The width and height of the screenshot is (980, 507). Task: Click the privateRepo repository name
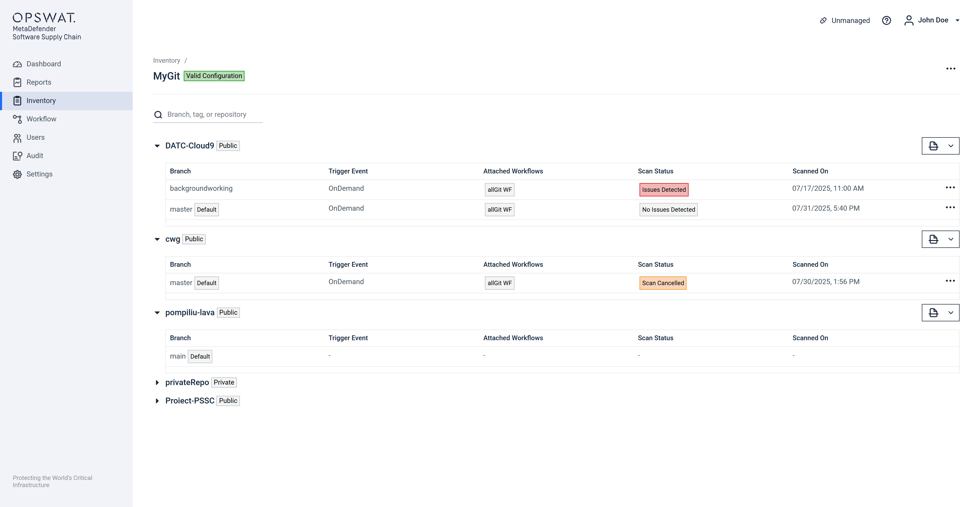[187, 383]
